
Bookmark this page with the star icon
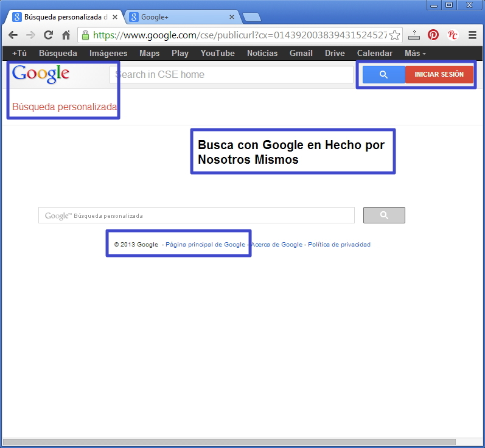394,35
